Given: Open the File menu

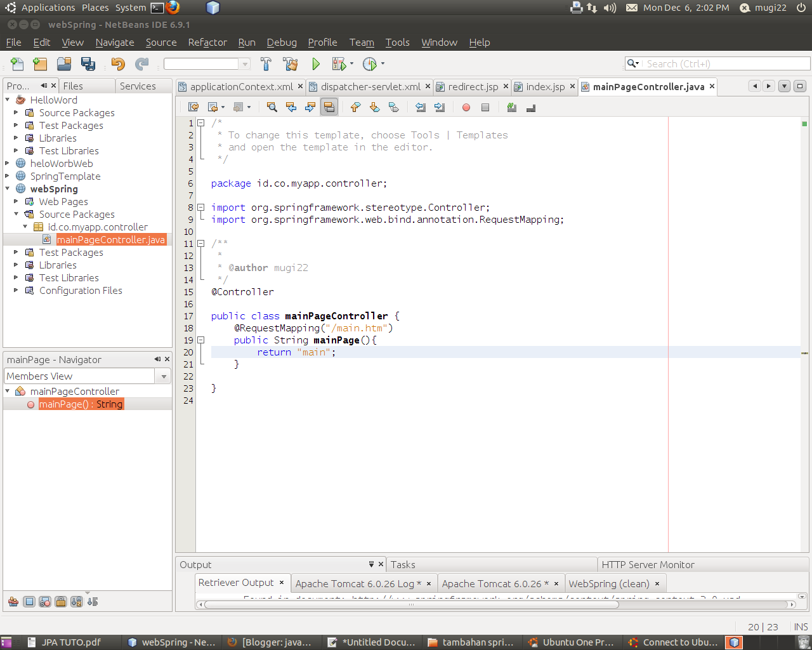Looking at the screenshot, I should coord(13,43).
